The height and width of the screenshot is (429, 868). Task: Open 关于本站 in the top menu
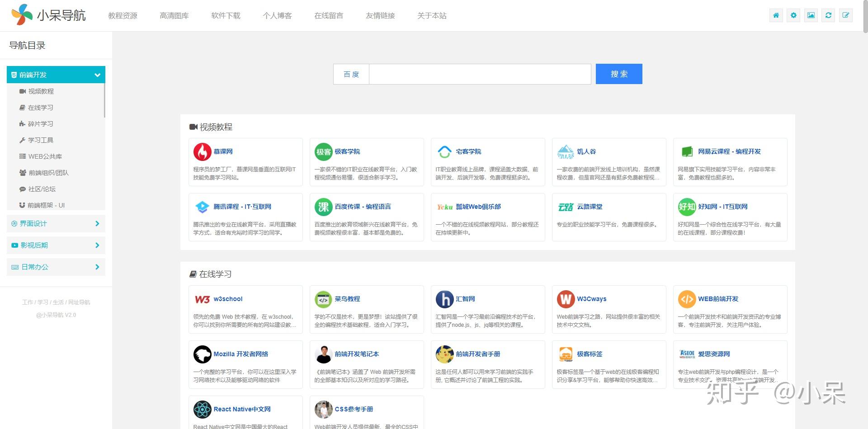[x=432, y=15]
